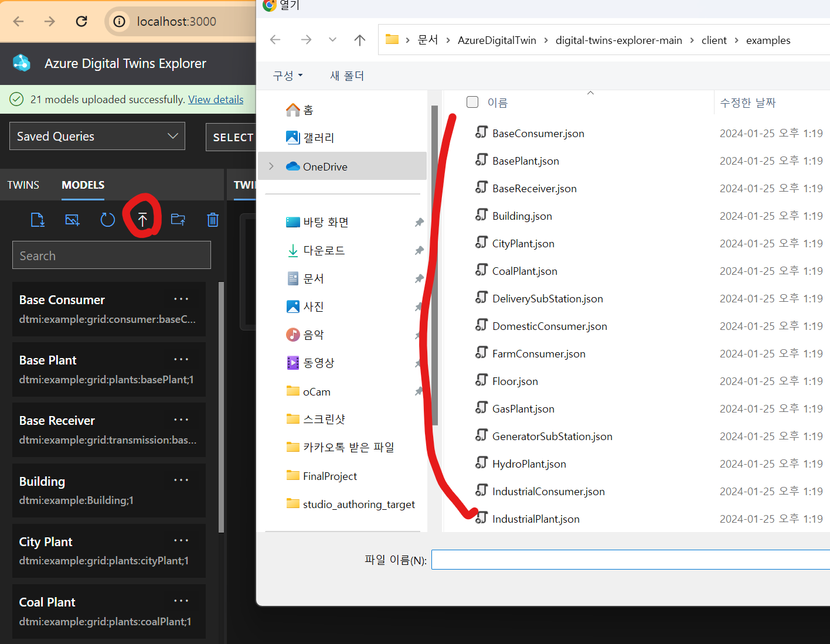Expand breadcrumb chevron after digital-twins-explorer-main
Viewport: 830px width, 644px height.
pyautogui.click(x=692, y=40)
